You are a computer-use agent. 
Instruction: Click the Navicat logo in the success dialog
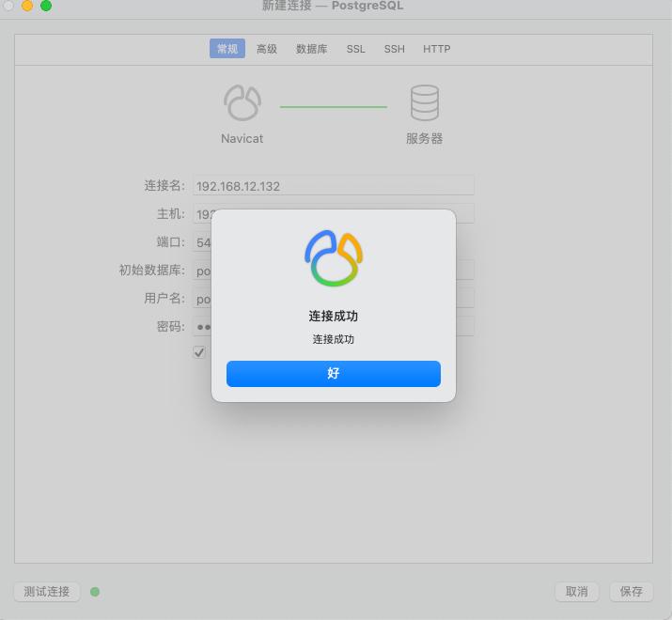click(x=334, y=258)
